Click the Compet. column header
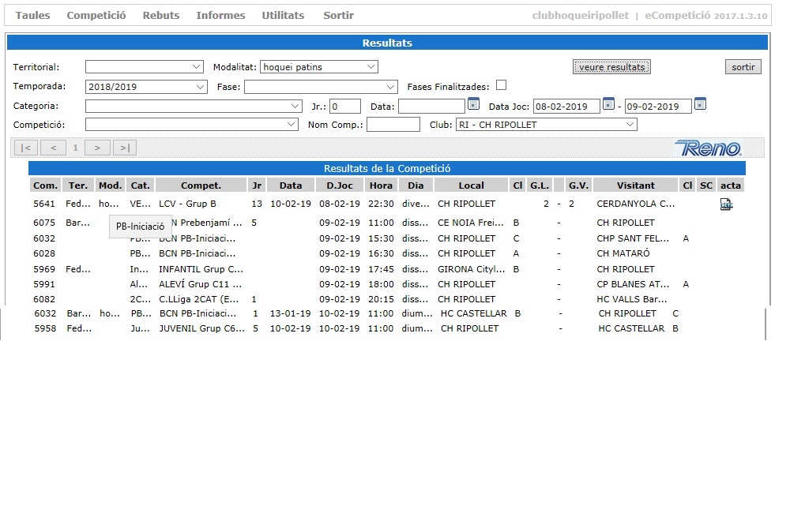790x532 pixels. coord(201,185)
